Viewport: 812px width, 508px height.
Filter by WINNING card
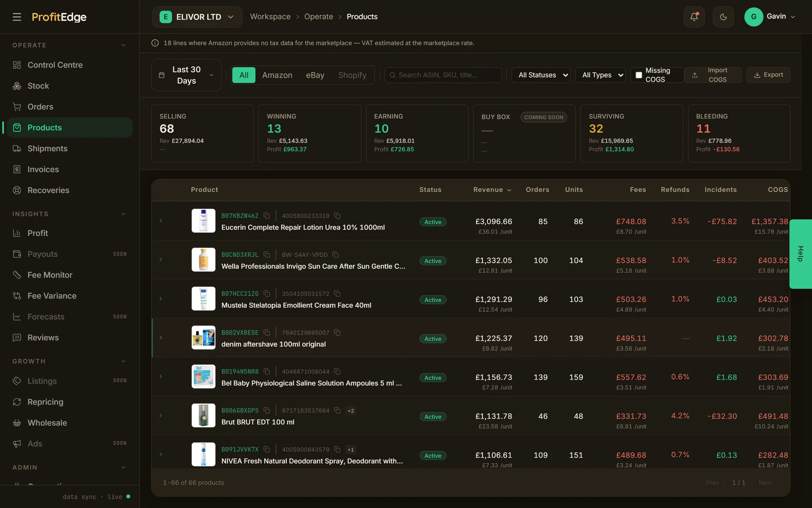pyautogui.click(x=310, y=133)
